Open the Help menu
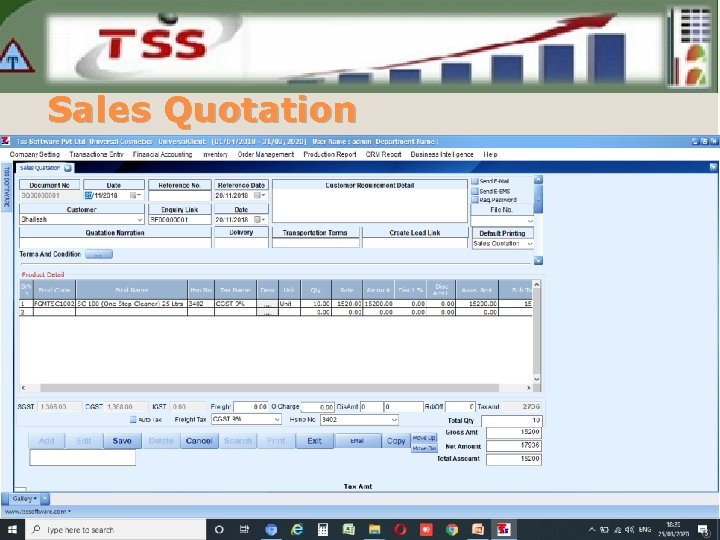 pyautogui.click(x=490, y=154)
